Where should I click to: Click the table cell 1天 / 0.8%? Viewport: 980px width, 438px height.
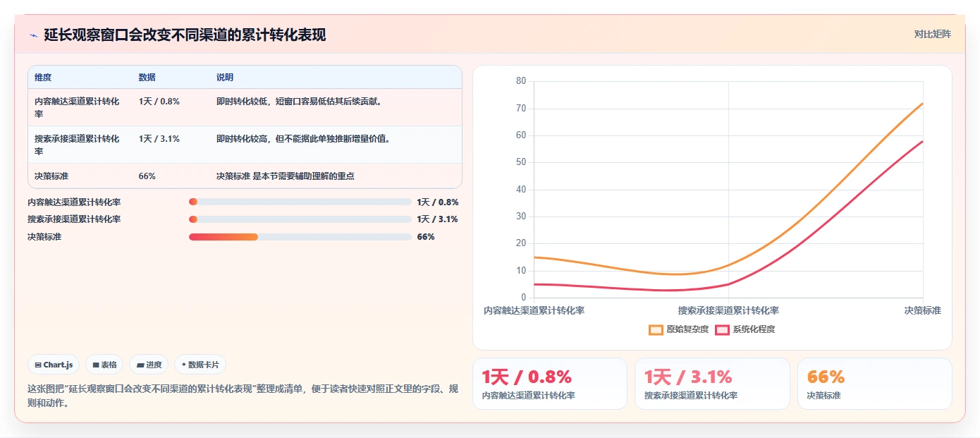coord(159,102)
